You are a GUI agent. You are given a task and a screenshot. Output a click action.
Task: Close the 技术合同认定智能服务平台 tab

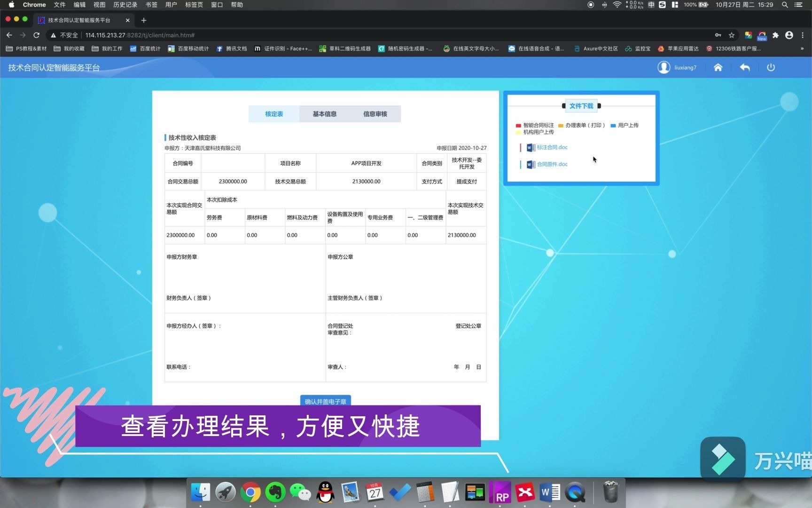[127, 20]
